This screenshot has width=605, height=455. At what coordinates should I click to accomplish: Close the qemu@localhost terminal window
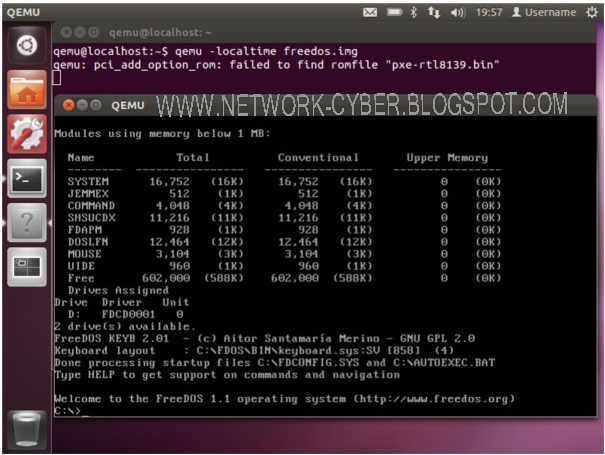coord(66,32)
